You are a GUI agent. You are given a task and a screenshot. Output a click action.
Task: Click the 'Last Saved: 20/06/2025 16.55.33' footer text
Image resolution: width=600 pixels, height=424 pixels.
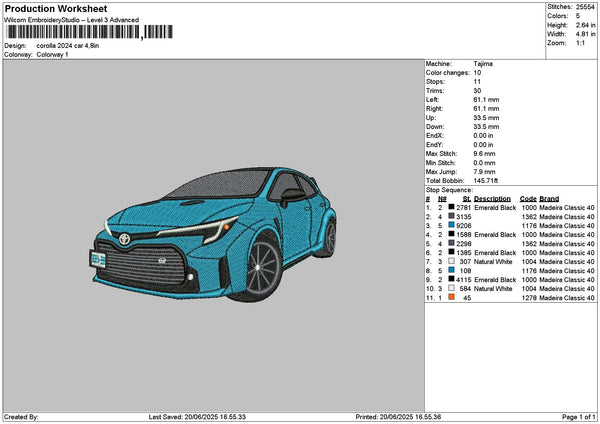(197, 417)
